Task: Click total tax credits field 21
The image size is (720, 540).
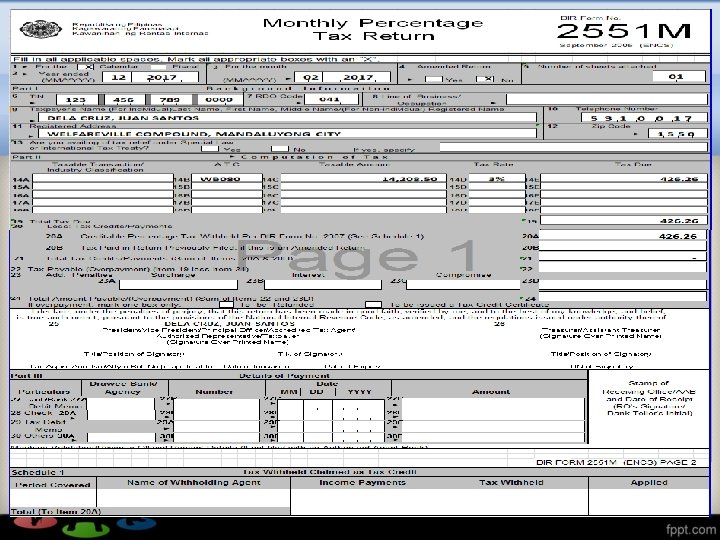Action: pos(622,257)
